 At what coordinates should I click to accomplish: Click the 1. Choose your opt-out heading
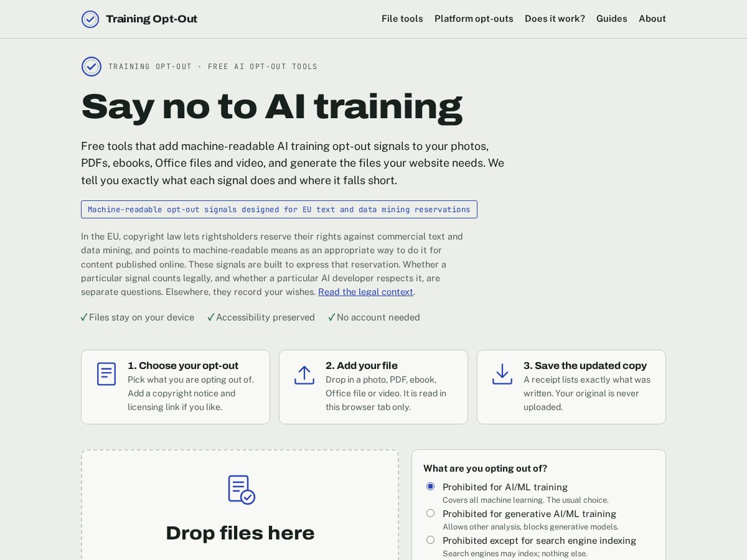click(x=183, y=366)
